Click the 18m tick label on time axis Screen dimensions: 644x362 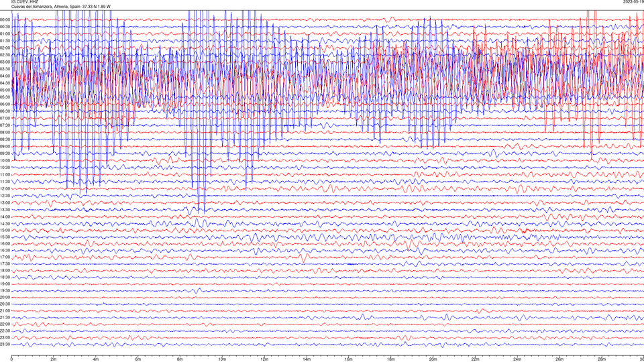coord(390,359)
